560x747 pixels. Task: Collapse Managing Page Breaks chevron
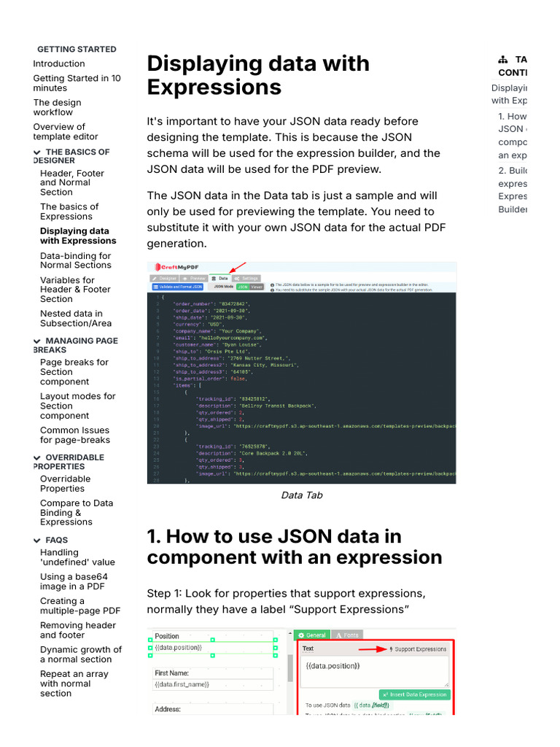36,341
